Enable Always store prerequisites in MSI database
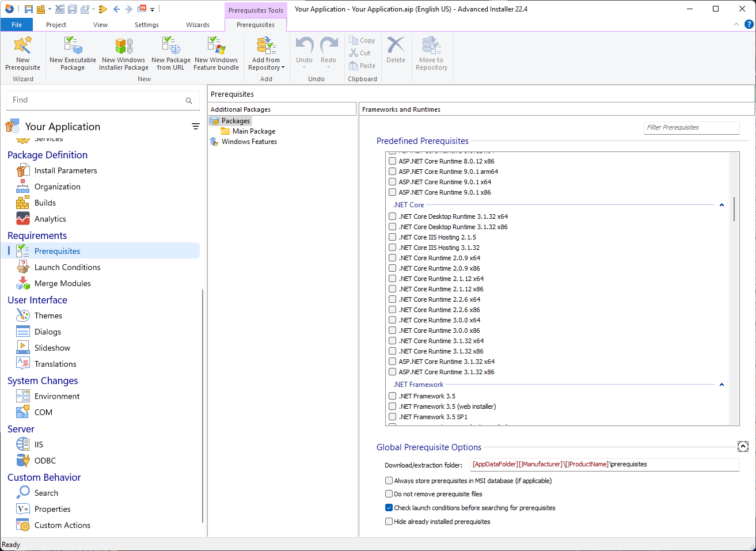The image size is (756, 551). pyautogui.click(x=389, y=480)
